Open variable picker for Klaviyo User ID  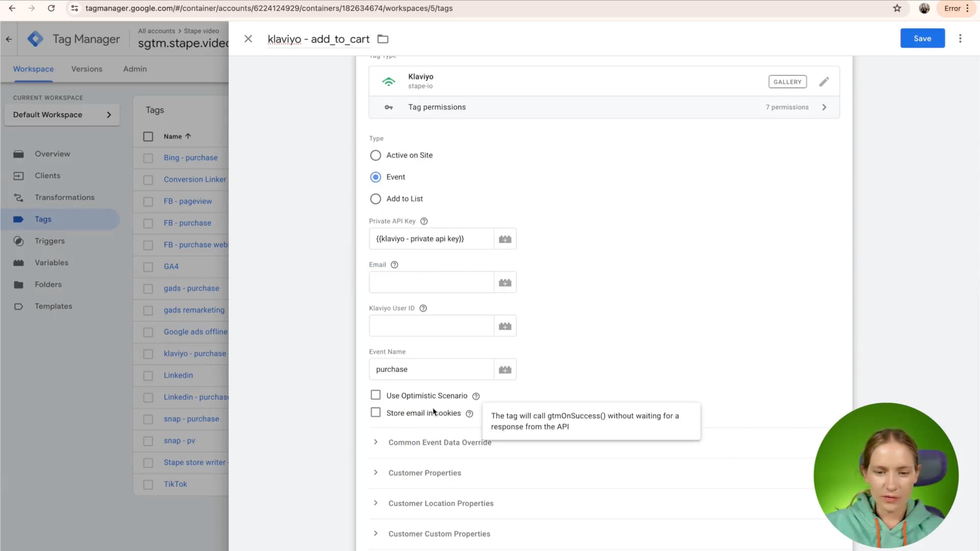505,325
